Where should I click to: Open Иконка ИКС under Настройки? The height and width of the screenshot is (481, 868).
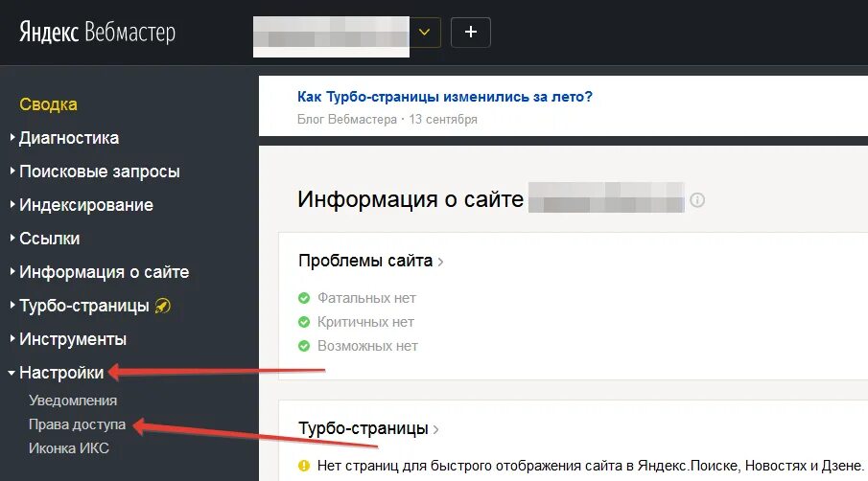69,448
